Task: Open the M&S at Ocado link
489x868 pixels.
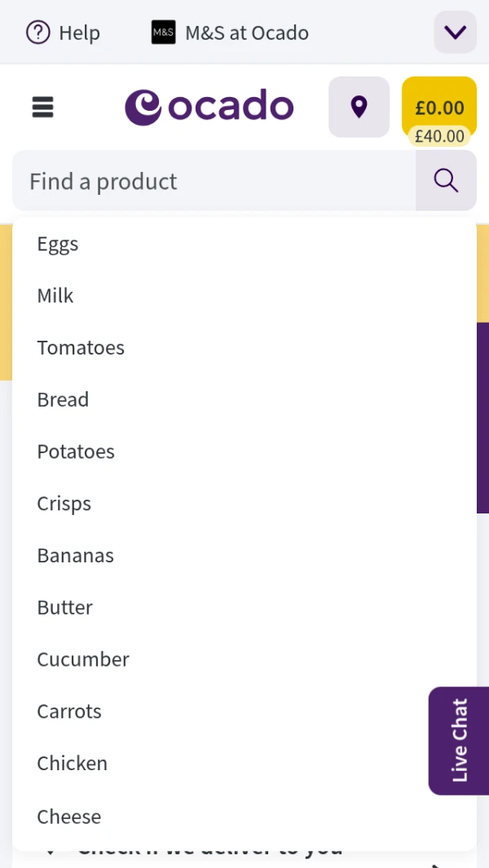Action: (247, 33)
